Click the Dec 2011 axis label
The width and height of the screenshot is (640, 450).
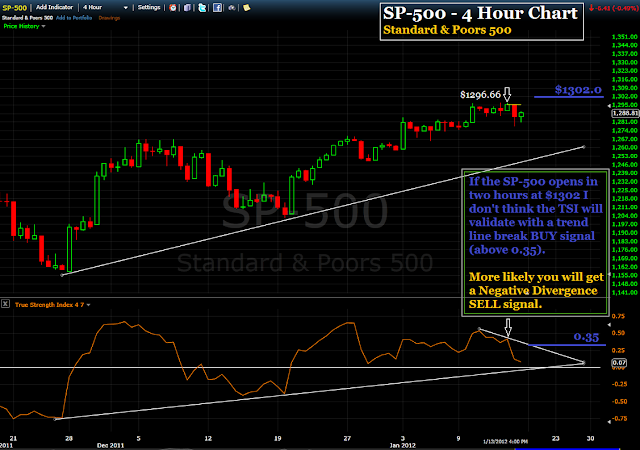[110, 445]
